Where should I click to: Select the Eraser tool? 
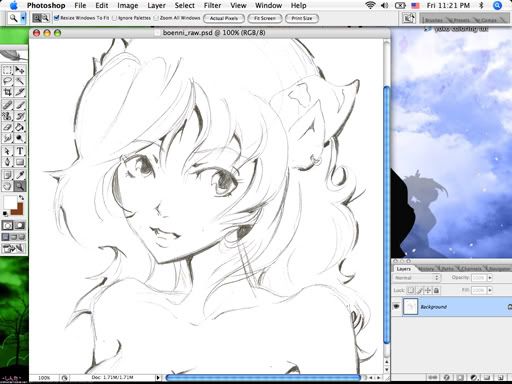tap(7, 127)
